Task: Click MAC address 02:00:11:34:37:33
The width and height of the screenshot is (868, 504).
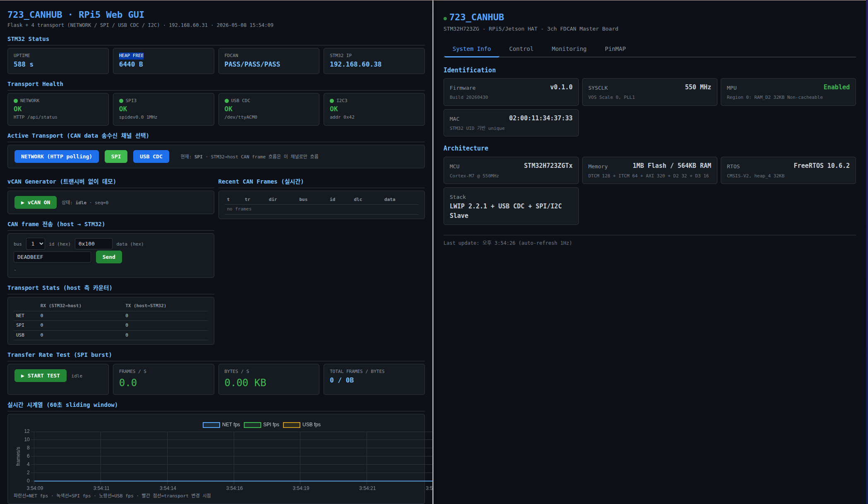Action: pos(541,118)
